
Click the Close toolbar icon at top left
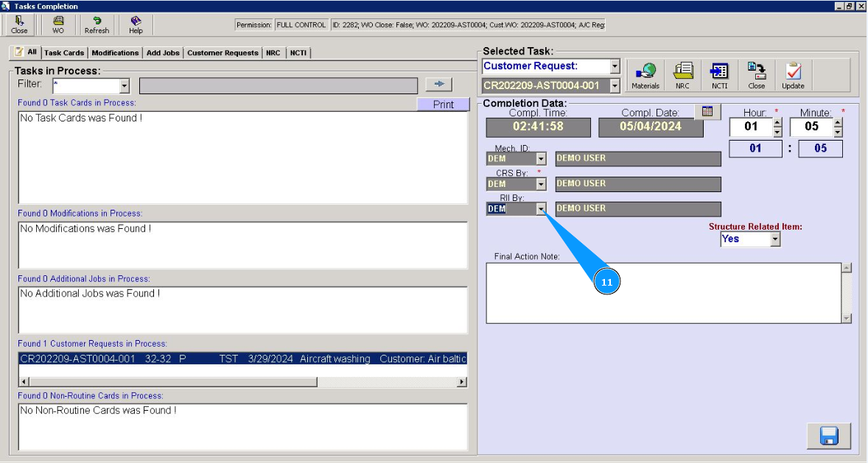point(19,25)
